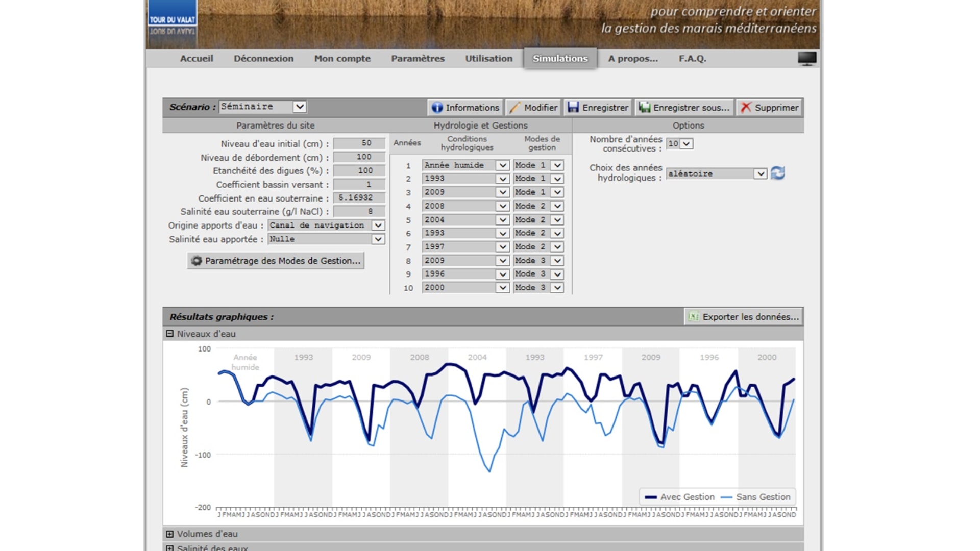980x551 pixels.
Task: Click the floppy disk Enregistrer icon
Action: 573,107
